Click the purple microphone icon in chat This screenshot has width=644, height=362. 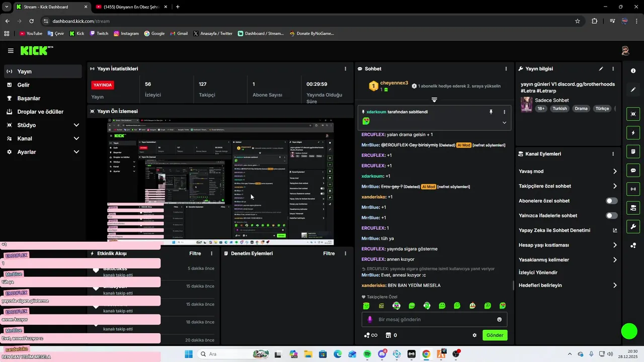(x=370, y=319)
